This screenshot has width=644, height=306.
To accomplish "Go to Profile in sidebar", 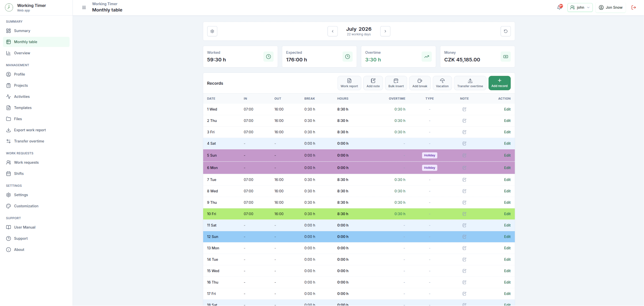I will 36,74.
